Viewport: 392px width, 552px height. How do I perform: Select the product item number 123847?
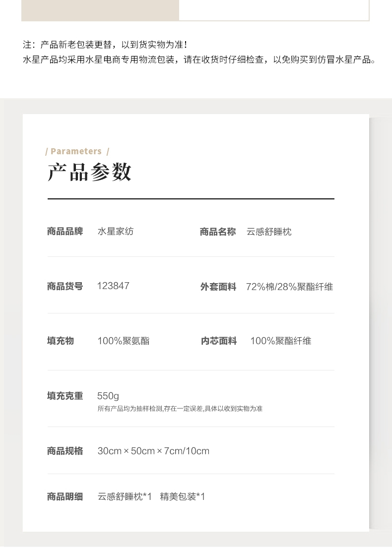[x=113, y=286]
